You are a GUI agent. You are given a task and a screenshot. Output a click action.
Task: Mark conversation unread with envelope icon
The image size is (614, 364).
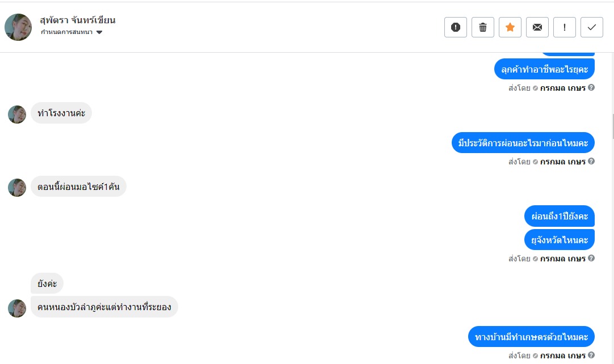(537, 27)
